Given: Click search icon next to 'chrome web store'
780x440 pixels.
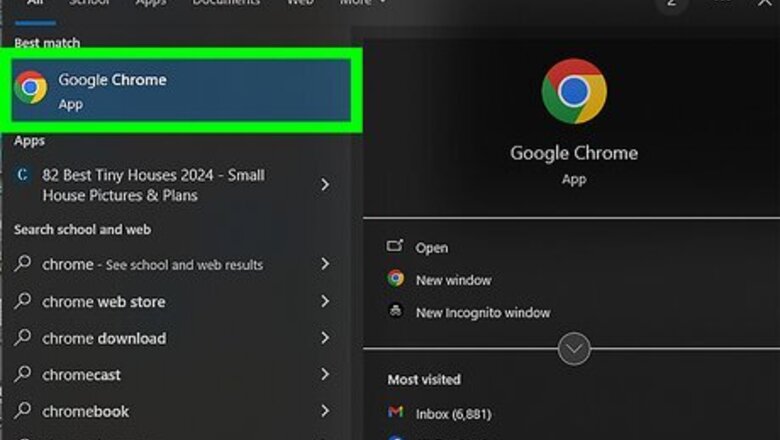Looking at the screenshot, I should click(23, 301).
